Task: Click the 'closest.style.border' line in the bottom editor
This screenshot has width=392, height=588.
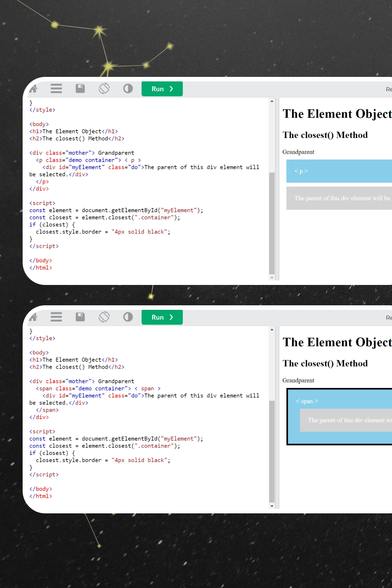Action: (103, 460)
